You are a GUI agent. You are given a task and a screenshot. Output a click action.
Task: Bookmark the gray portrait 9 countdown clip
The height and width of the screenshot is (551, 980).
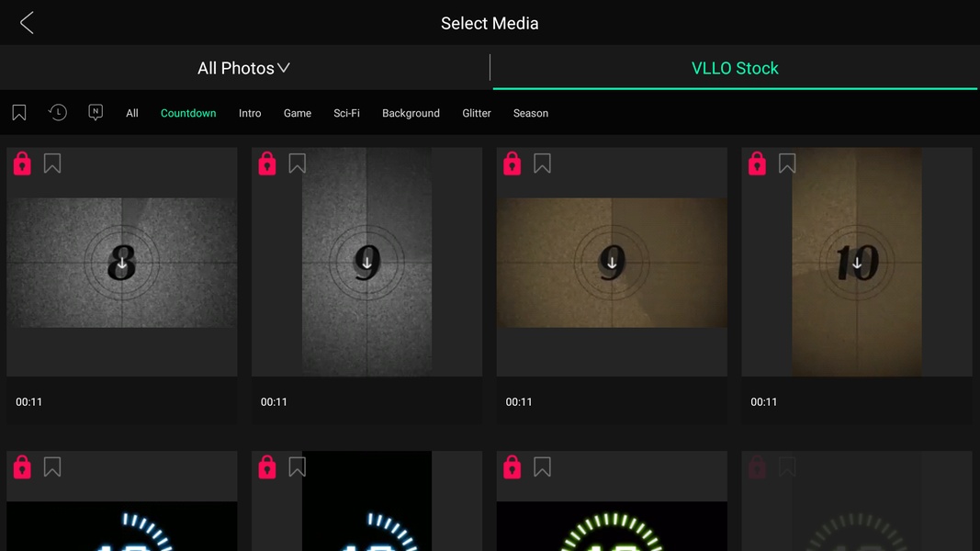tap(298, 163)
